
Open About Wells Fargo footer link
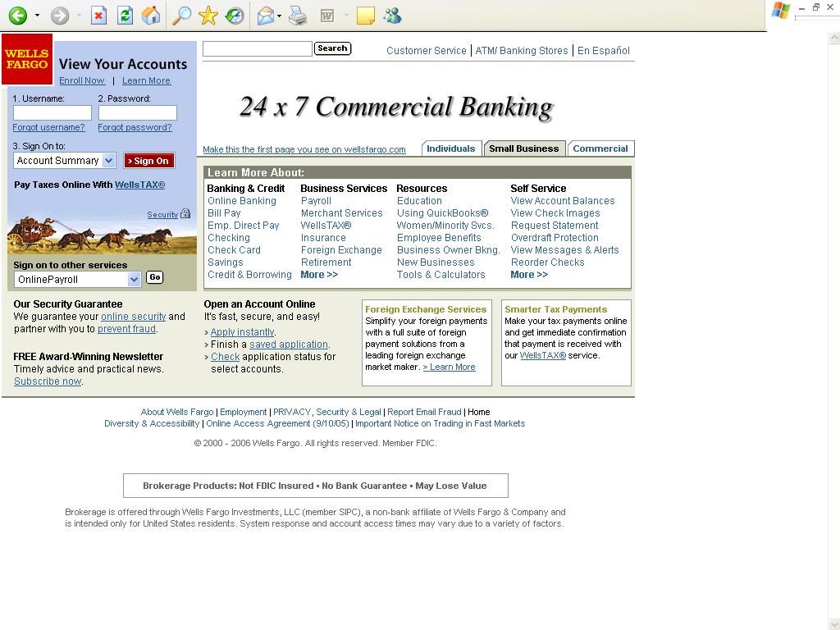[177, 412]
